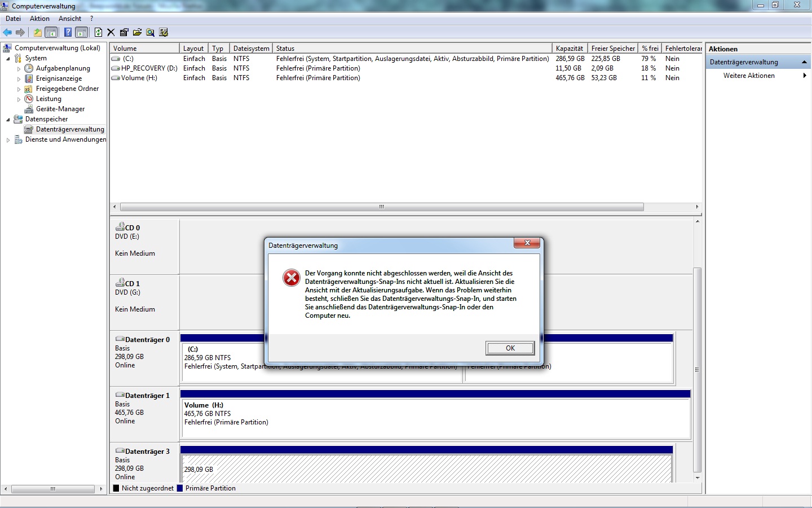
Task: Expand the Aufgabenplanung node
Action: click(19, 69)
